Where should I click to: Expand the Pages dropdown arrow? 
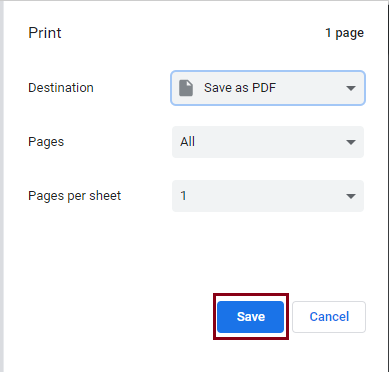[350, 142]
